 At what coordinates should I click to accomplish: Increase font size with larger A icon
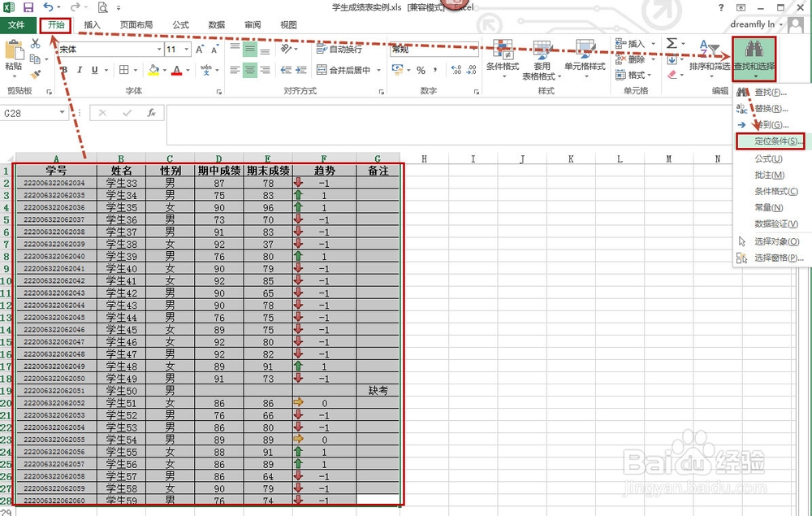[200, 50]
